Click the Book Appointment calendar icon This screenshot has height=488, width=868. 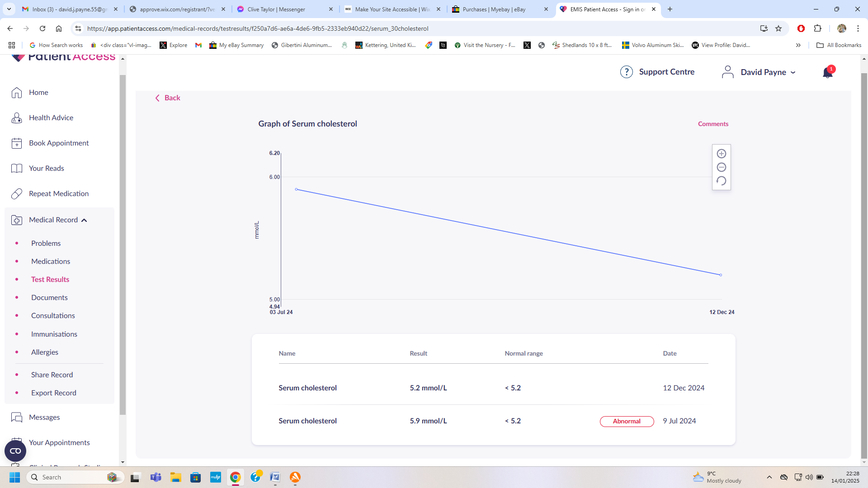[17, 143]
